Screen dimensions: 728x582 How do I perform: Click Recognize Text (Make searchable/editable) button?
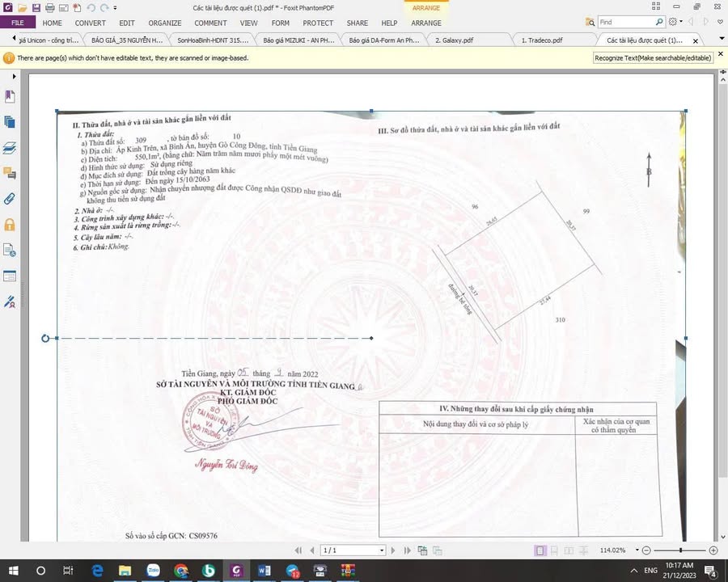pyautogui.click(x=653, y=58)
